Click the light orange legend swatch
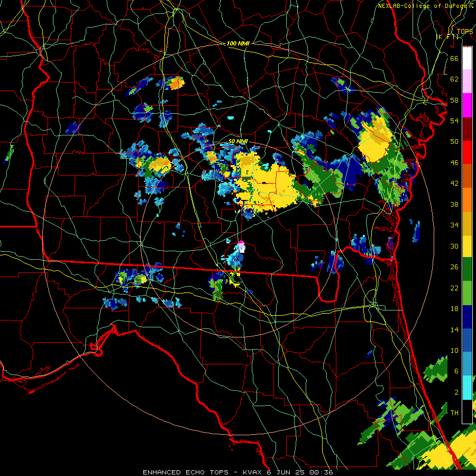The image size is (476, 476). pos(467,200)
